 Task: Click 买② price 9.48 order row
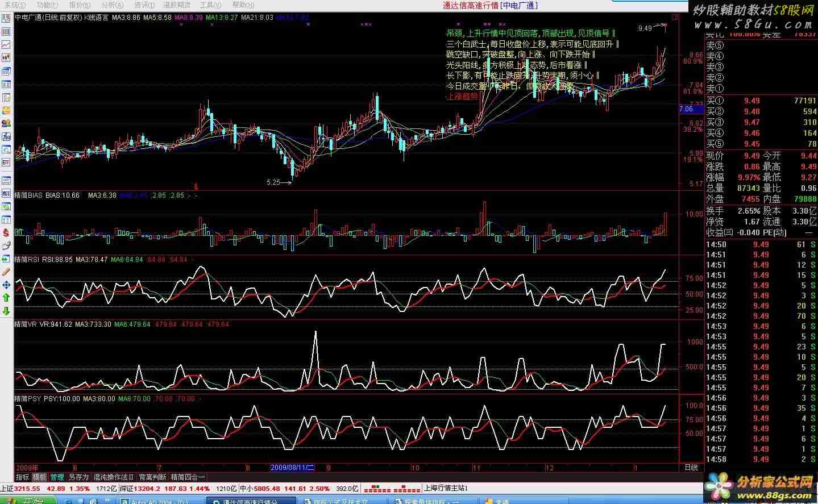761,111
